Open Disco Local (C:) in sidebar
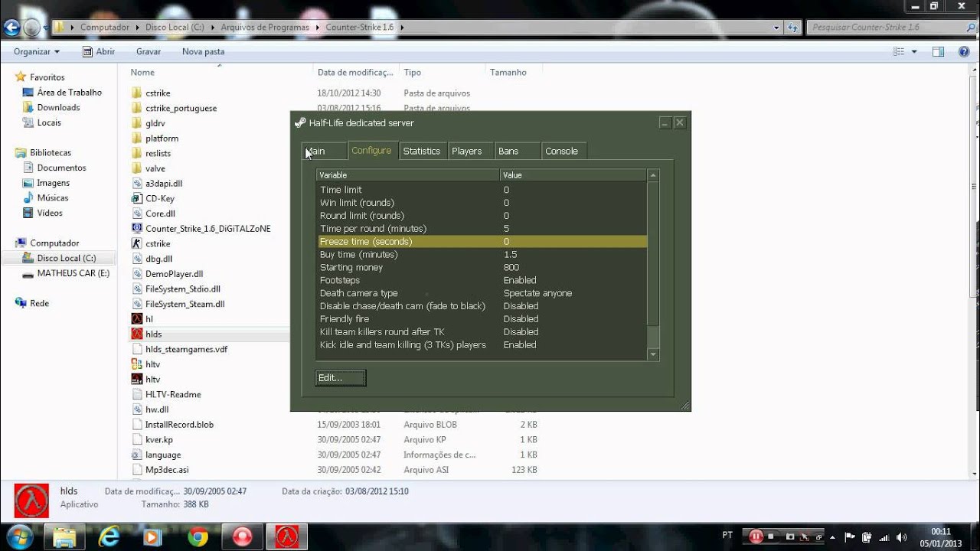 tap(67, 259)
